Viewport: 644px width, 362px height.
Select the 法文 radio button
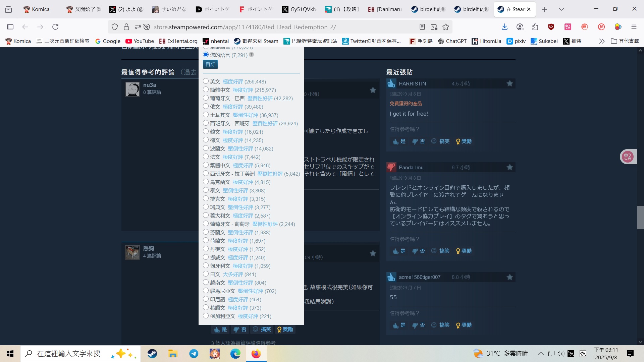point(206,157)
